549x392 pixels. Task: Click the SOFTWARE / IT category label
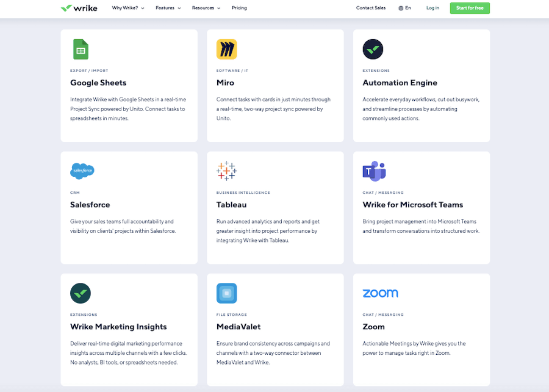[x=232, y=71]
